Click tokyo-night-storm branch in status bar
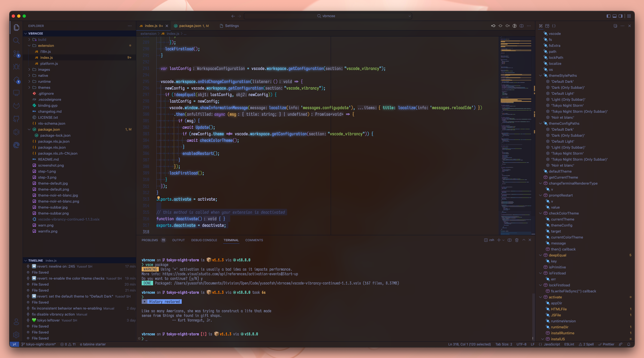This screenshot has width=644, height=358. pyautogui.click(x=38, y=344)
